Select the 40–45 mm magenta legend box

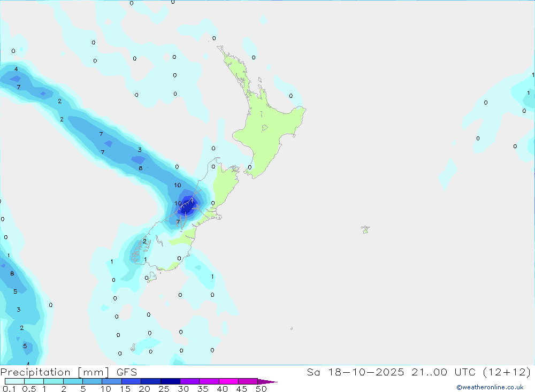point(228,381)
